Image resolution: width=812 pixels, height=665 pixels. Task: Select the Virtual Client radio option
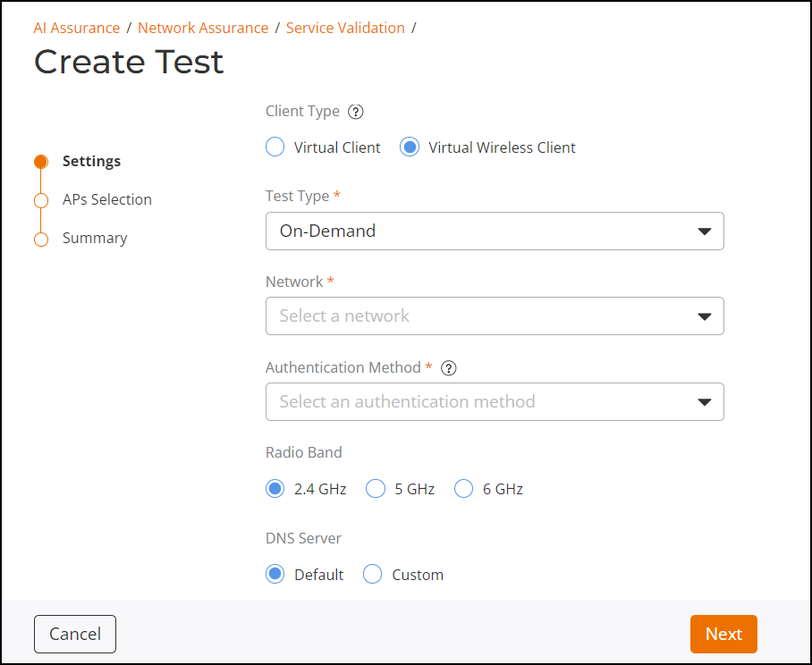pyautogui.click(x=275, y=147)
